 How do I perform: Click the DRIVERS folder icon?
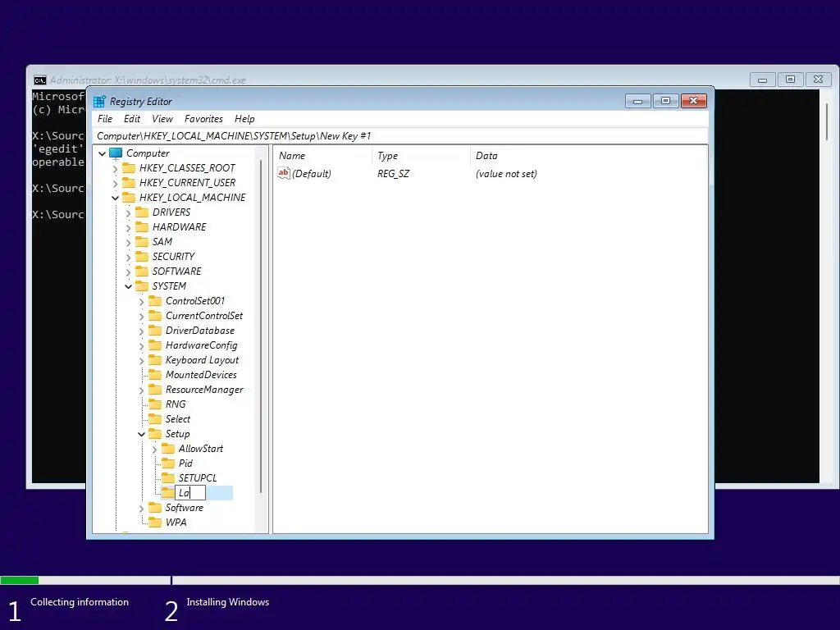[142, 212]
